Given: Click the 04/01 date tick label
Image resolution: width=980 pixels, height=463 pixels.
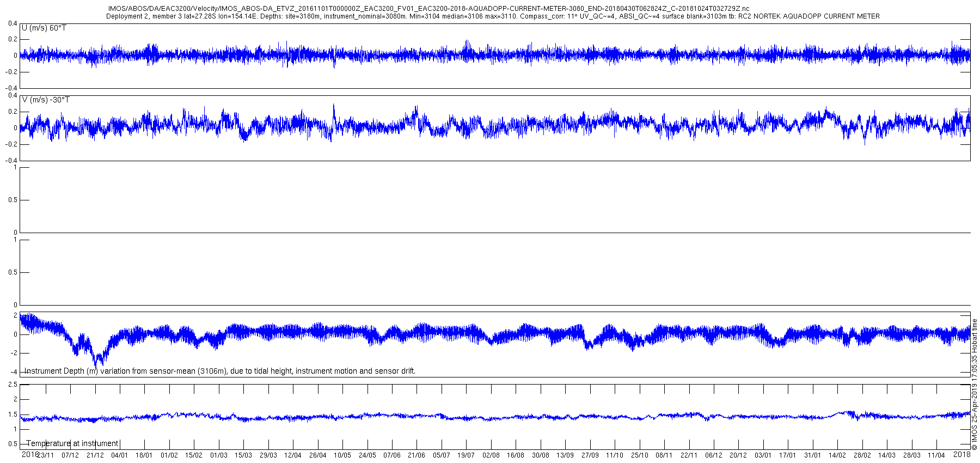Looking at the screenshot, I should [120, 455].
